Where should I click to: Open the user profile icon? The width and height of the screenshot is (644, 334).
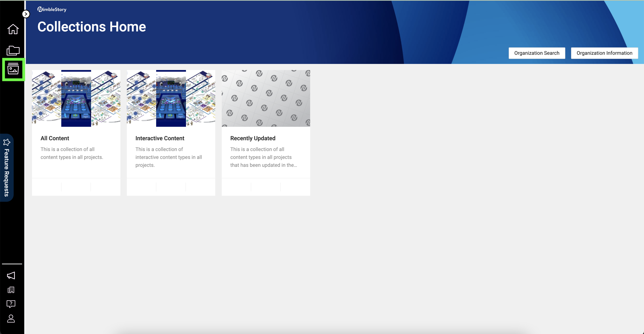pyautogui.click(x=11, y=319)
